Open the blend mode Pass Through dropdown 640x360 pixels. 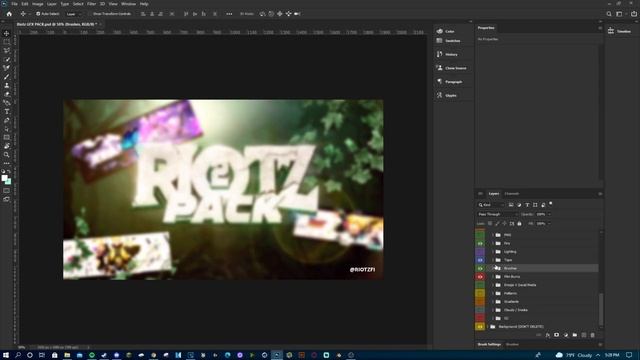(497, 214)
